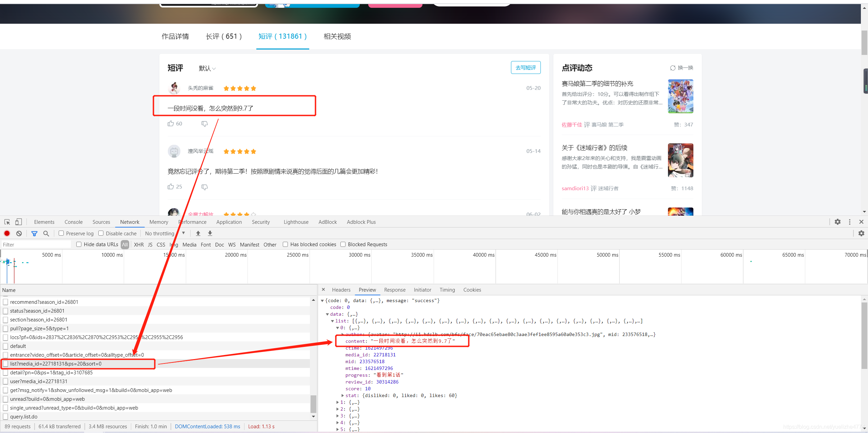Toggle the network filter funnel icon
868x433 pixels.
[x=34, y=233]
